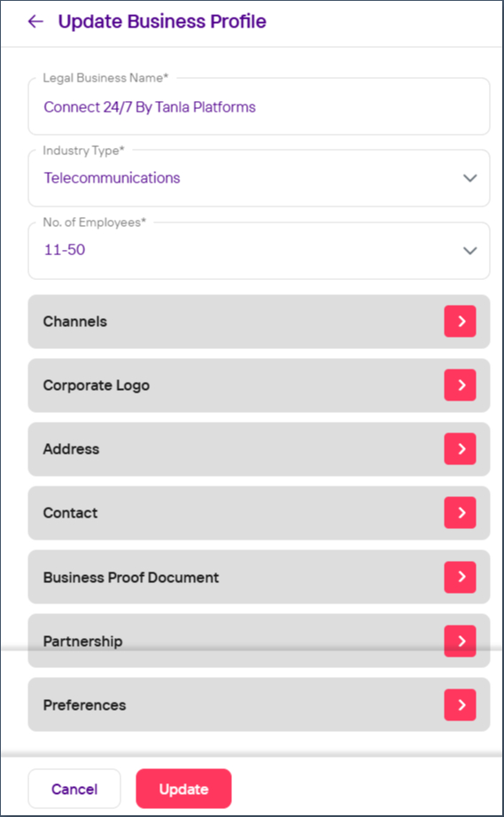The image size is (504, 817).
Task: Select the Partnership section label
Action: [x=82, y=641]
